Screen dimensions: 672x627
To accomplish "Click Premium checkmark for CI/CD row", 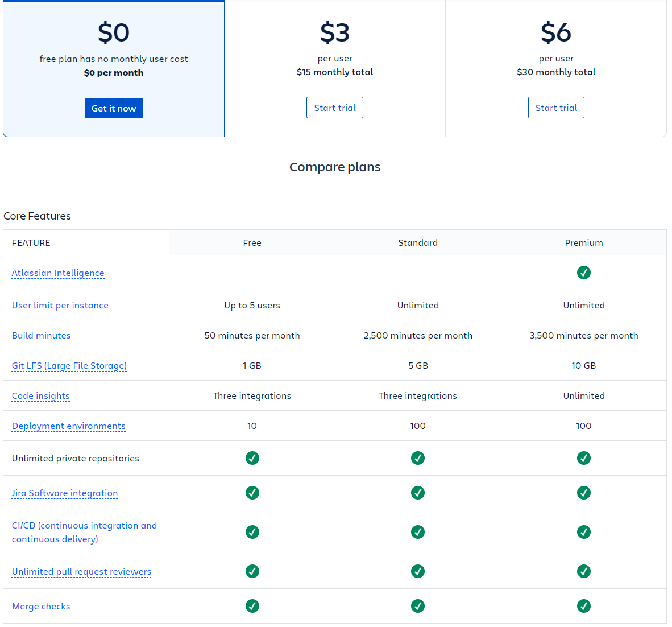I will 584,532.
